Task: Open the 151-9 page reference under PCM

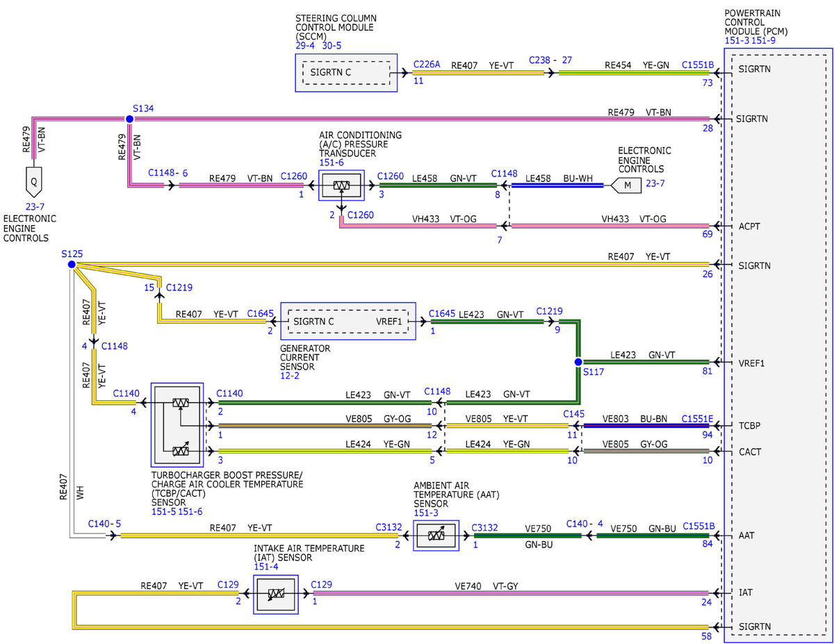Action: (764, 41)
